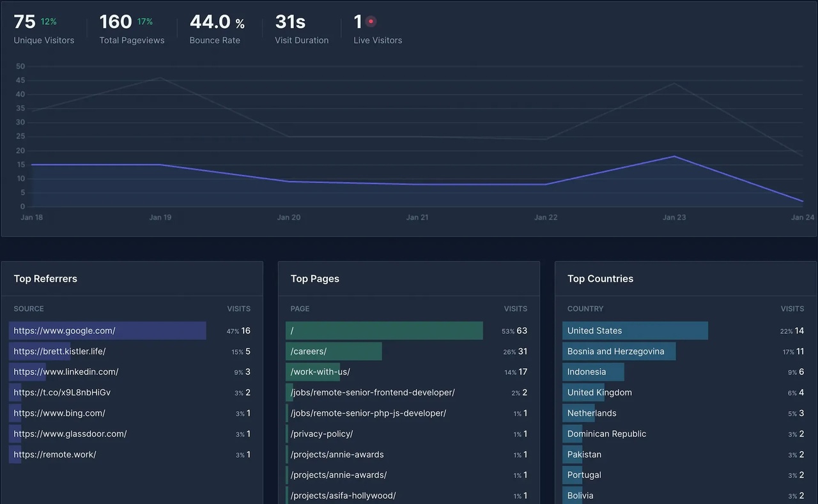
Task: Click the Total Pageviews metric
Action: pyautogui.click(x=130, y=27)
